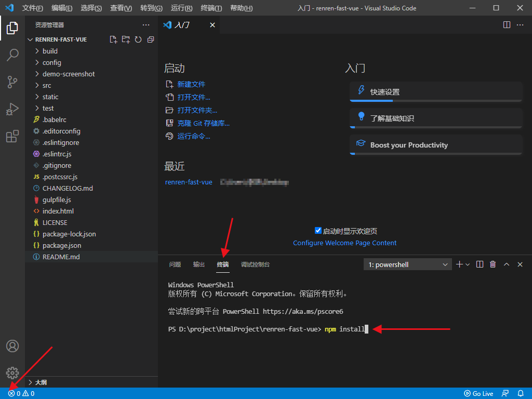The height and width of the screenshot is (399, 532).
Task: Open editor more actions ellipsis
Action: 520,25
